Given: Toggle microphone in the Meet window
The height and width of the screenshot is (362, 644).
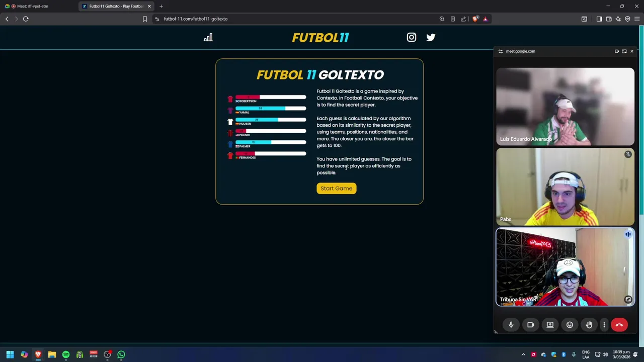Looking at the screenshot, I should 511,325.
